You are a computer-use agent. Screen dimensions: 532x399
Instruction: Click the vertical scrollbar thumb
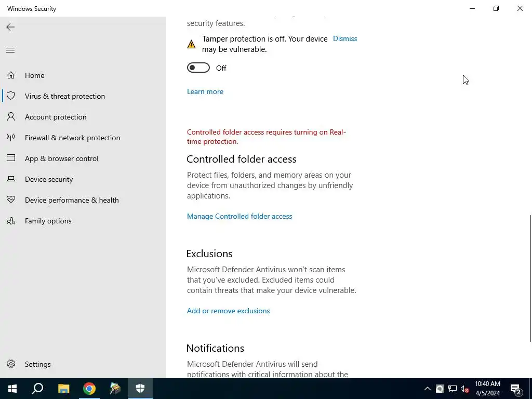coord(530,278)
